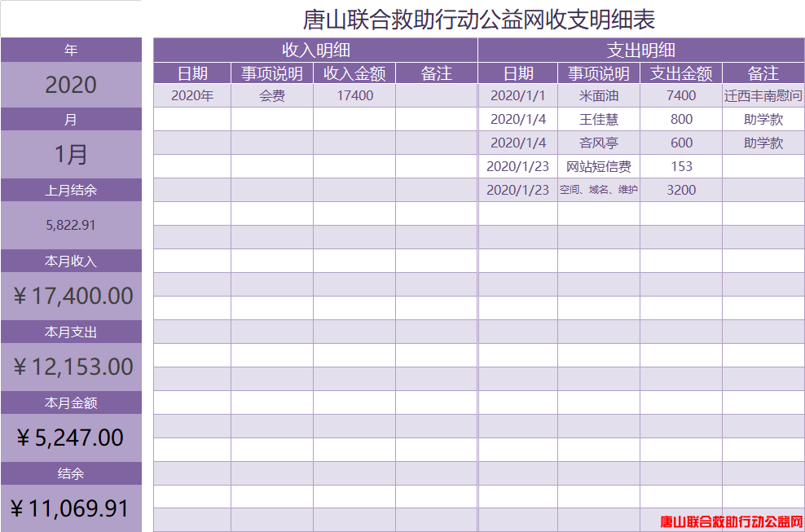Select the expense item cell 空间、域名、维护
The height and width of the screenshot is (532, 805).
coord(599,190)
